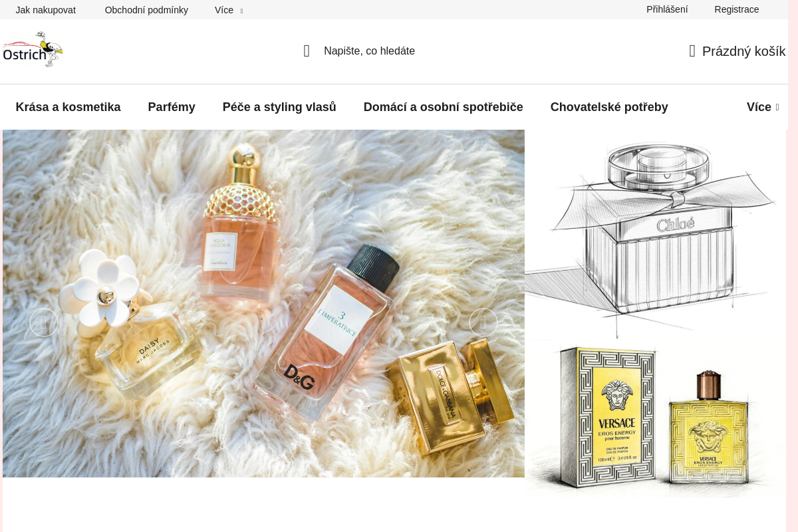Expand the top bar Více dropdown
The image size is (798, 532).
229,10
